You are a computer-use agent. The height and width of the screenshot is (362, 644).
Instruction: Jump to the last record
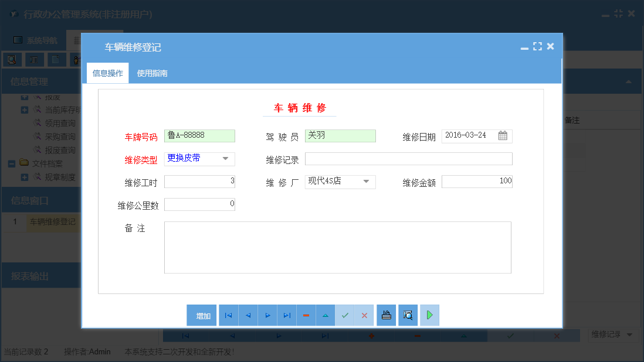(287, 315)
